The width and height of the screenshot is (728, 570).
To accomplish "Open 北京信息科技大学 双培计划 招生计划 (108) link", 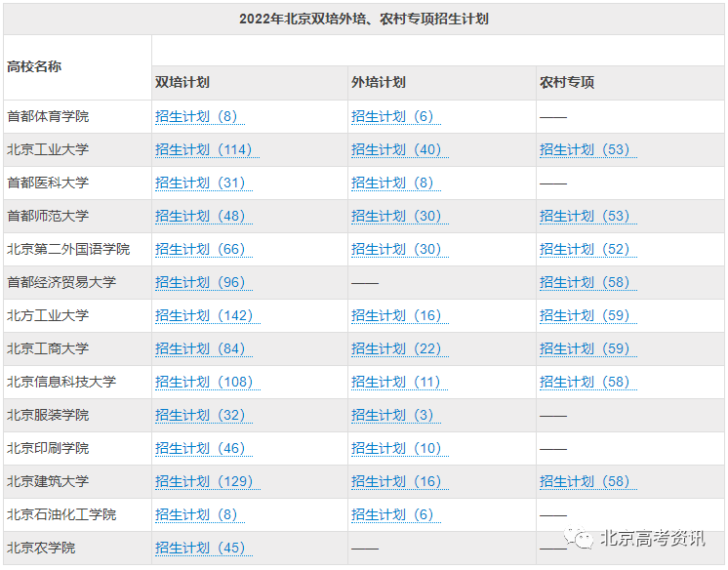I will pyautogui.click(x=203, y=383).
